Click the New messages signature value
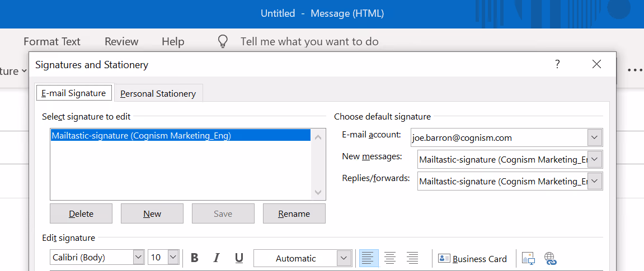 pos(502,159)
